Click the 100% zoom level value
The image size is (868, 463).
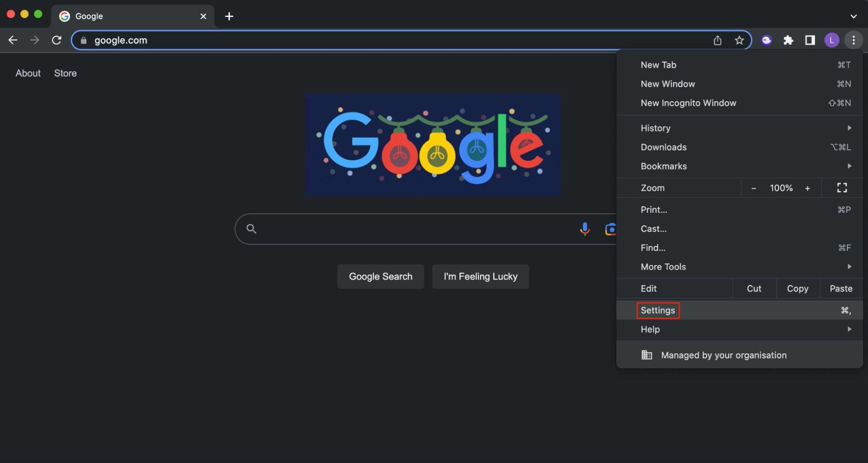point(781,188)
